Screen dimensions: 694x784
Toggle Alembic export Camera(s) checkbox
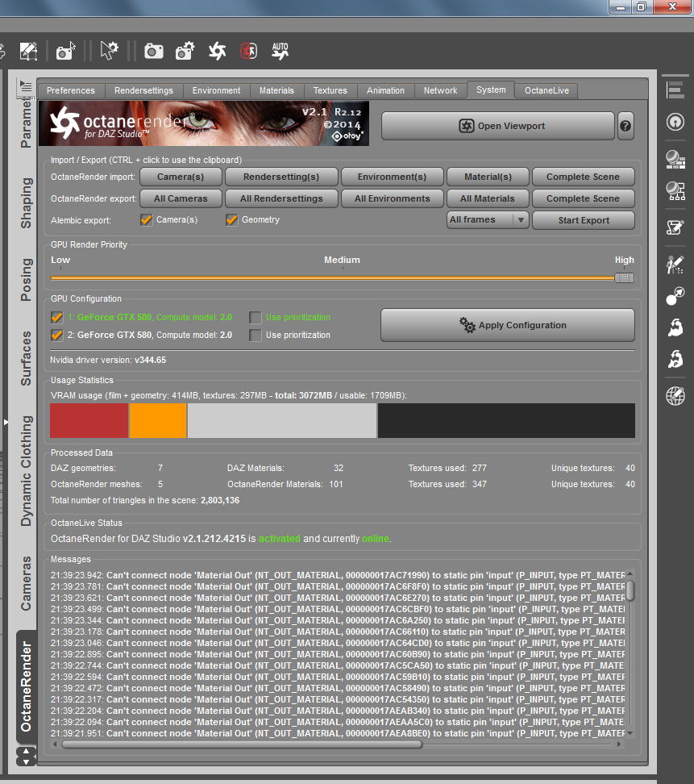click(146, 220)
